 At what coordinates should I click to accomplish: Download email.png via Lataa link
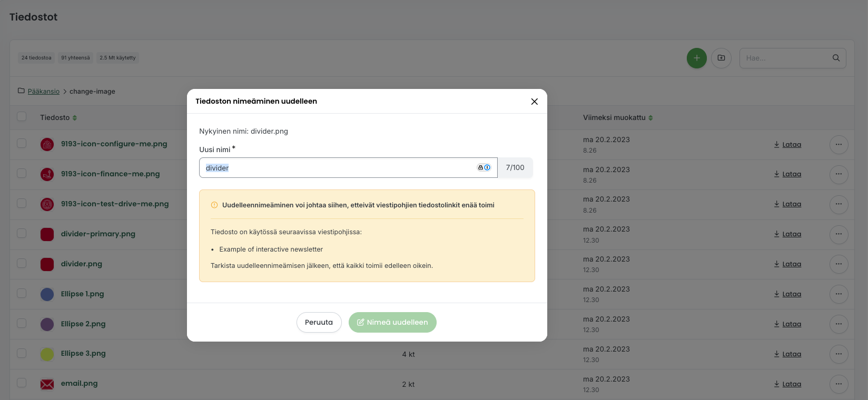click(x=787, y=384)
